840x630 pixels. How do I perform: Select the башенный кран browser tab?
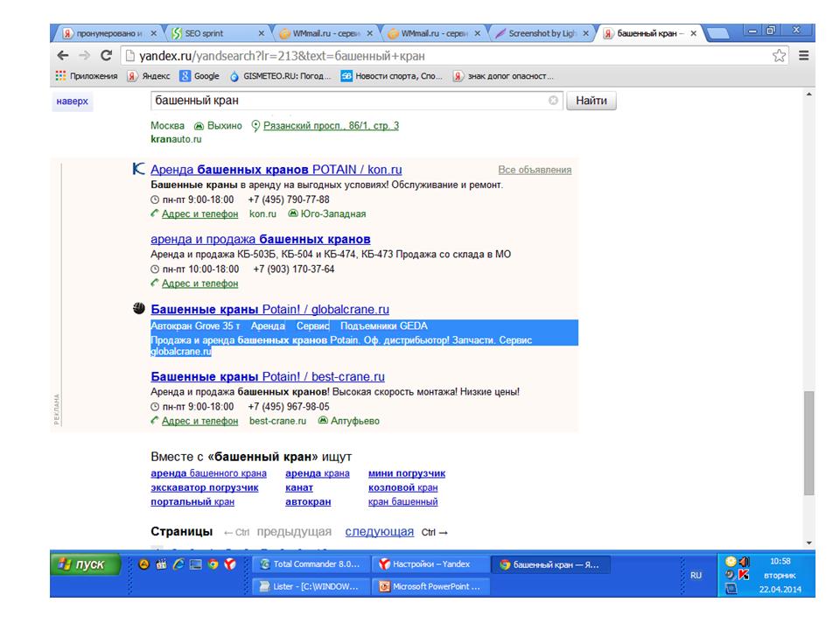click(x=649, y=33)
